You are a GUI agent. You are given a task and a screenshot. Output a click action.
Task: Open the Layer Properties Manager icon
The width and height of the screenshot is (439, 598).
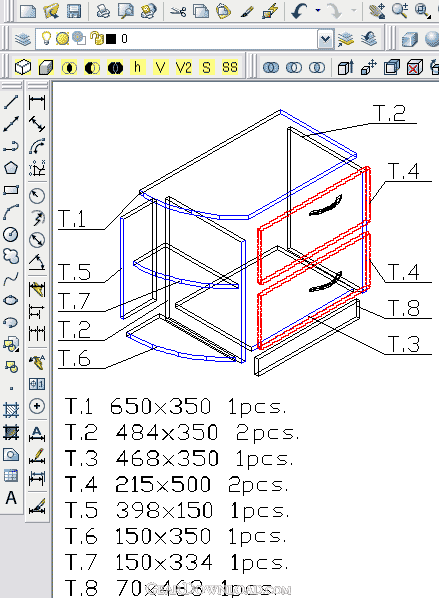click(x=23, y=39)
